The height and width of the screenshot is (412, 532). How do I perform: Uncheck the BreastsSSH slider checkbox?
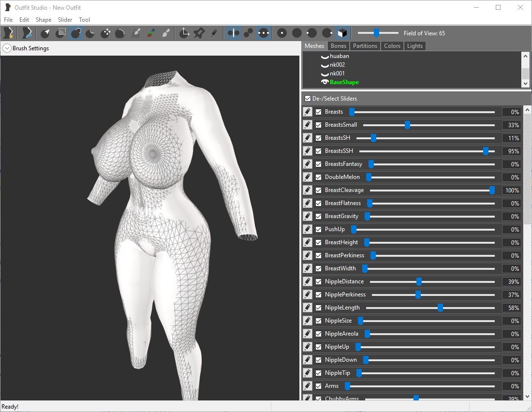coord(318,151)
